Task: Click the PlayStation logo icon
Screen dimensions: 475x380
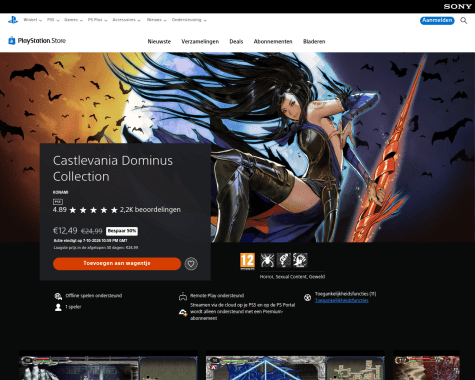Action: 13,20
